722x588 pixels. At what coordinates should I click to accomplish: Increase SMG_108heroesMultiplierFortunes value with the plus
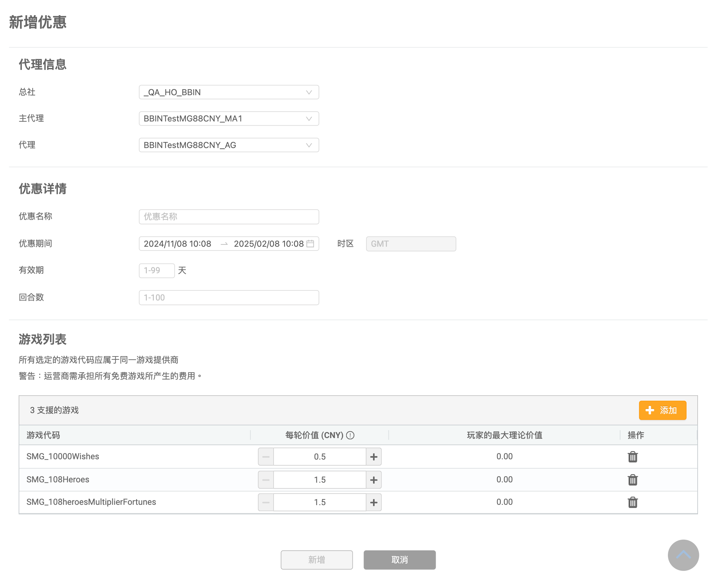click(x=374, y=502)
